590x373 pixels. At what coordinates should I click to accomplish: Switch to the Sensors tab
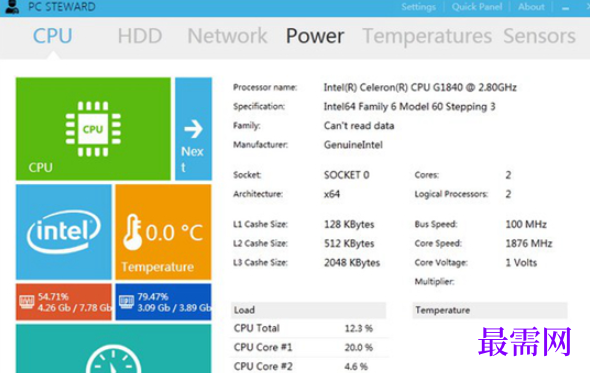[539, 36]
